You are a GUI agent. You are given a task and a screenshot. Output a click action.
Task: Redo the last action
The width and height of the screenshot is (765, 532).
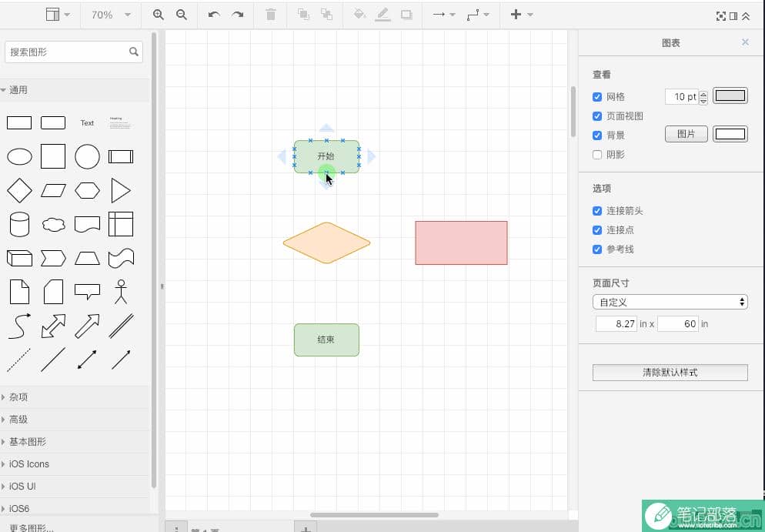click(x=238, y=15)
